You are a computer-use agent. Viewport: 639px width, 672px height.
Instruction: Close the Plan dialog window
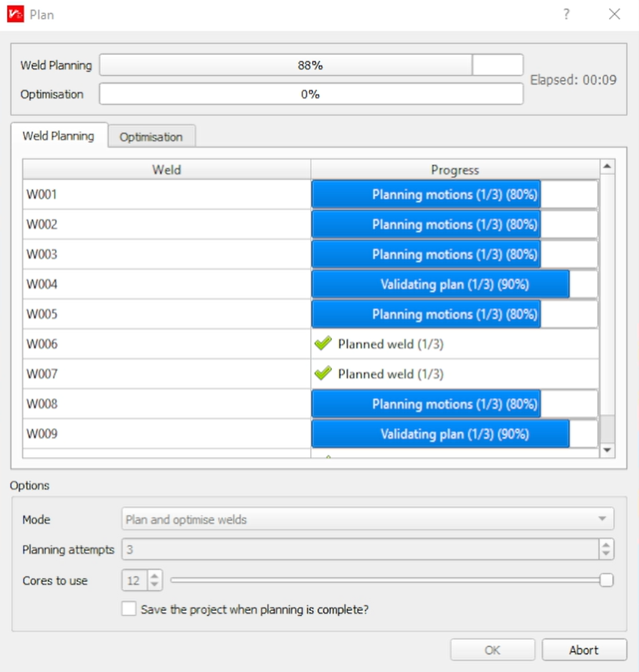click(614, 14)
